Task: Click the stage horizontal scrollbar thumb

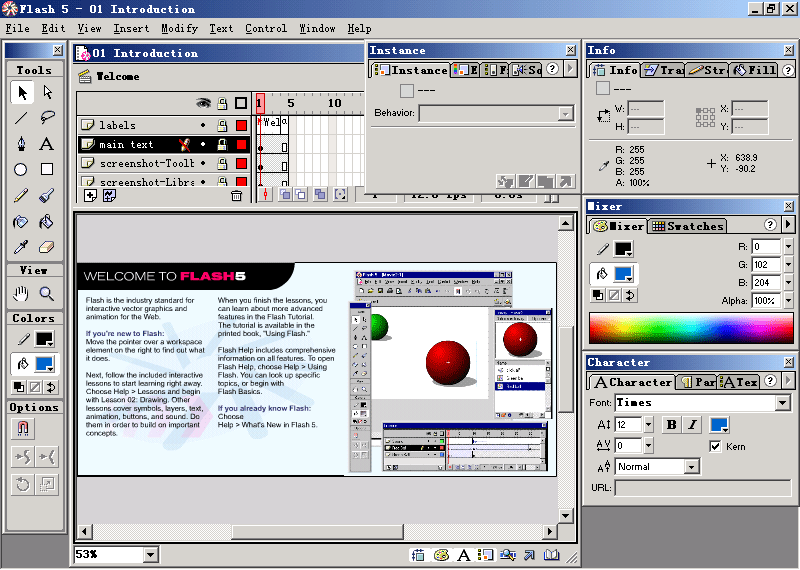Action: tap(317, 532)
